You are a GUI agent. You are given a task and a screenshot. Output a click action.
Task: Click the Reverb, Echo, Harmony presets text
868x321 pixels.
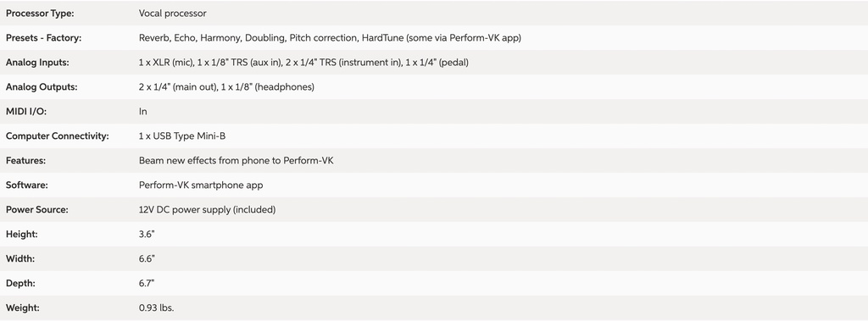pos(330,38)
